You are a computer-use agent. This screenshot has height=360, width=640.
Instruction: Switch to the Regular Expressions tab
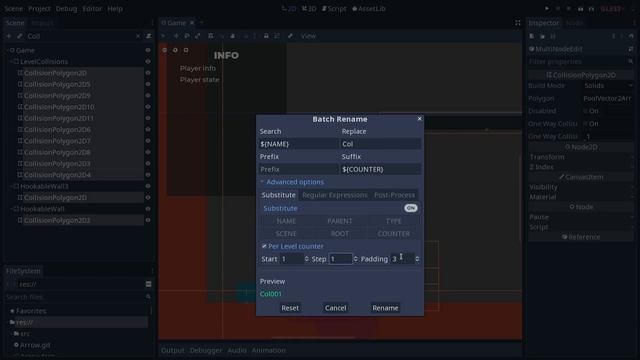(335, 195)
